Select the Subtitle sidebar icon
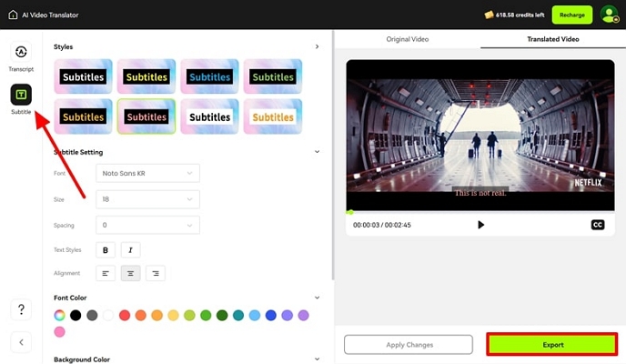Image resolution: width=626 pixels, height=364 pixels. tap(21, 95)
